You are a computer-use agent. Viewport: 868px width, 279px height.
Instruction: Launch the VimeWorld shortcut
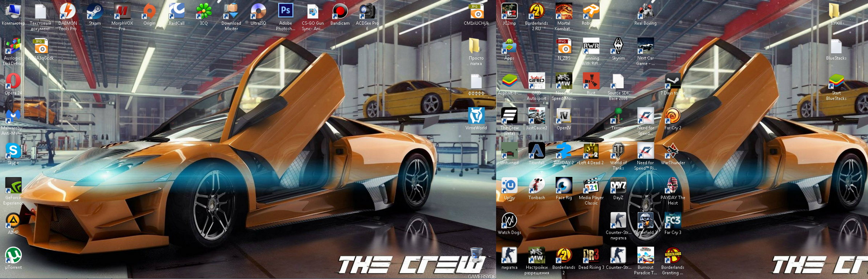(476, 116)
